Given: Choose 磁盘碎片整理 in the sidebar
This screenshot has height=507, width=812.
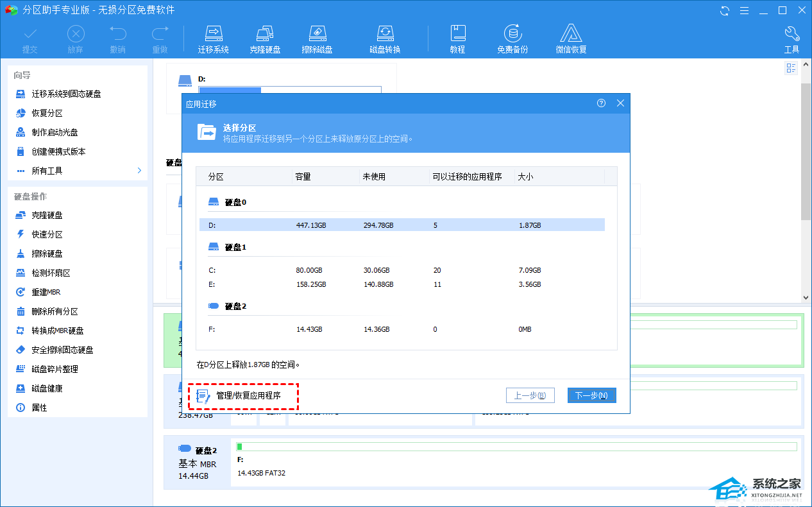Looking at the screenshot, I should (55, 369).
